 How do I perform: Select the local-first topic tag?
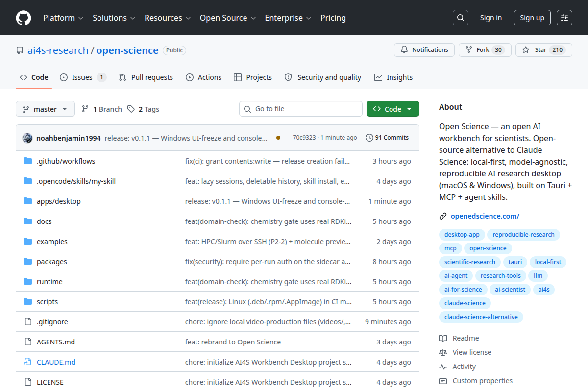[548, 262]
